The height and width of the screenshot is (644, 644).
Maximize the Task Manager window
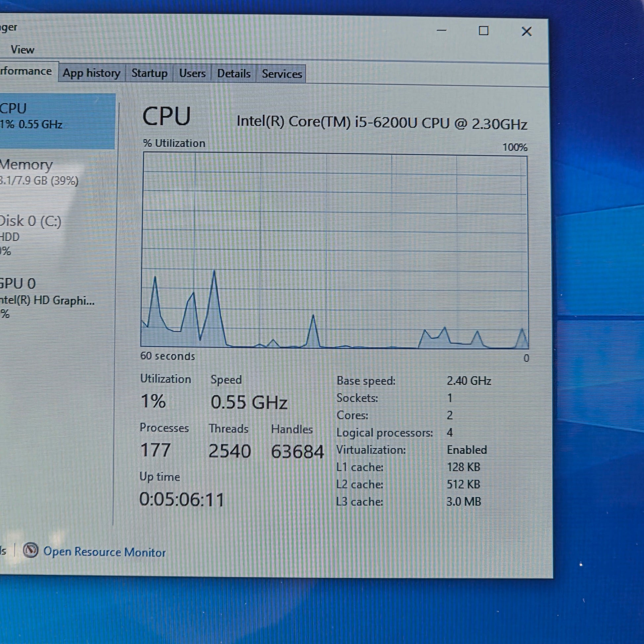click(483, 31)
